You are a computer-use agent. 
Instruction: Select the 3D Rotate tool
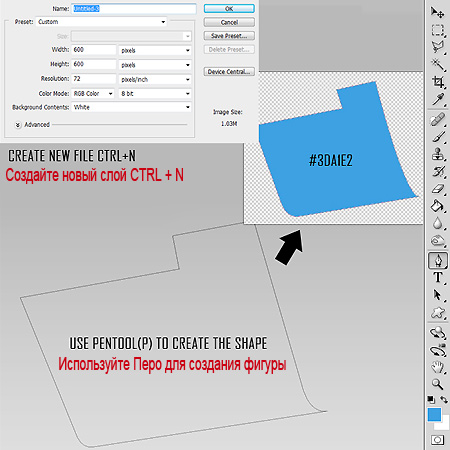(438, 333)
